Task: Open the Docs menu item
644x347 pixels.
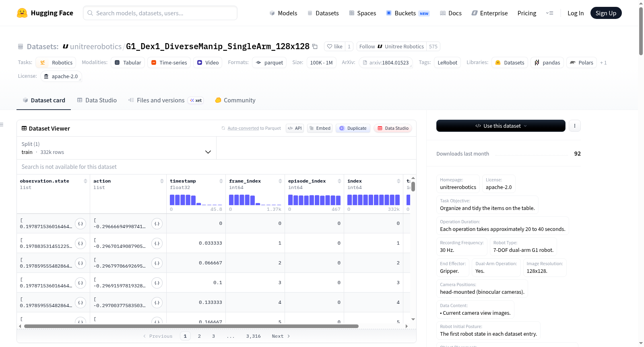Action: pyautogui.click(x=450, y=13)
